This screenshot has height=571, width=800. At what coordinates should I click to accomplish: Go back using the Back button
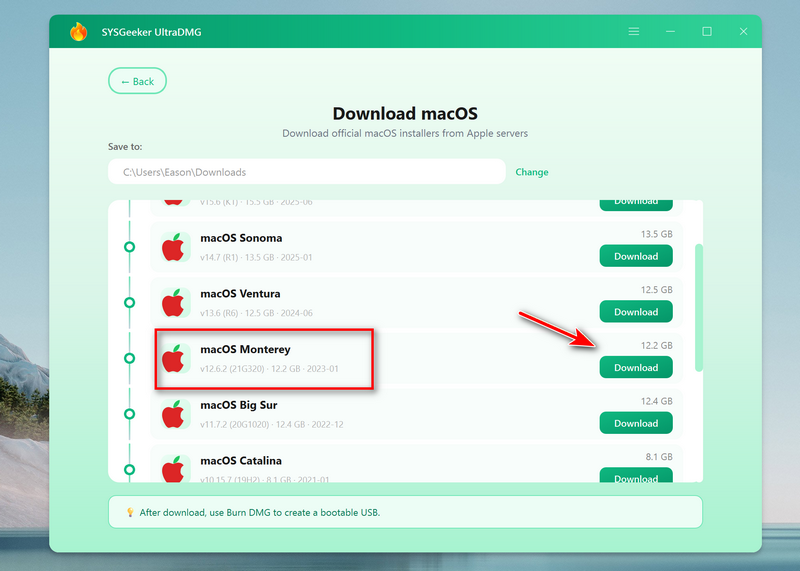137,81
